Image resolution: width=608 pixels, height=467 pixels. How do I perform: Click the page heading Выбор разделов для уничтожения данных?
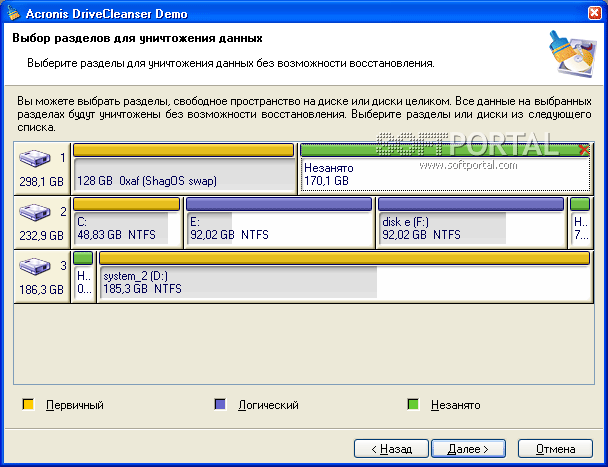[137, 38]
